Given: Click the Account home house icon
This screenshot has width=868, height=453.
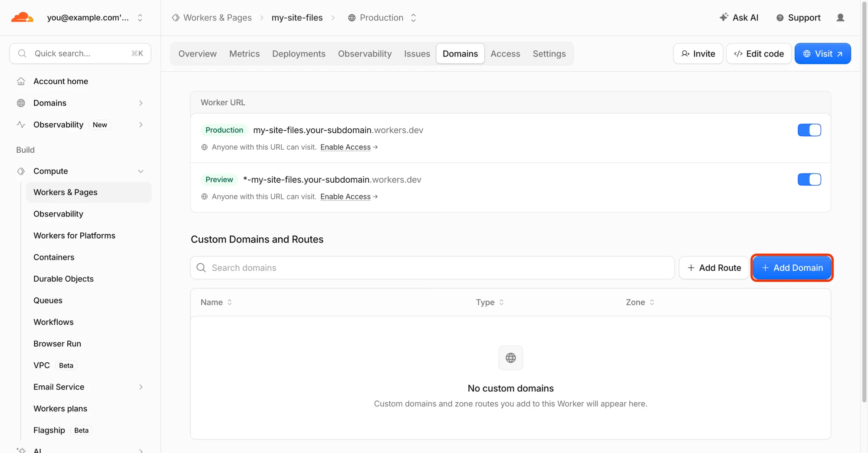Looking at the screenshot, I should [21, 81].
